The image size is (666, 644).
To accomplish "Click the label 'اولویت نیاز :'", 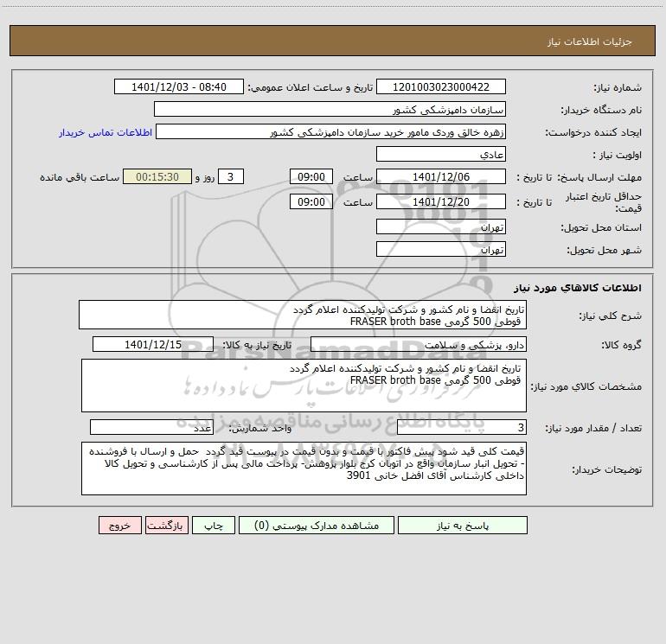I will [618, 156].
